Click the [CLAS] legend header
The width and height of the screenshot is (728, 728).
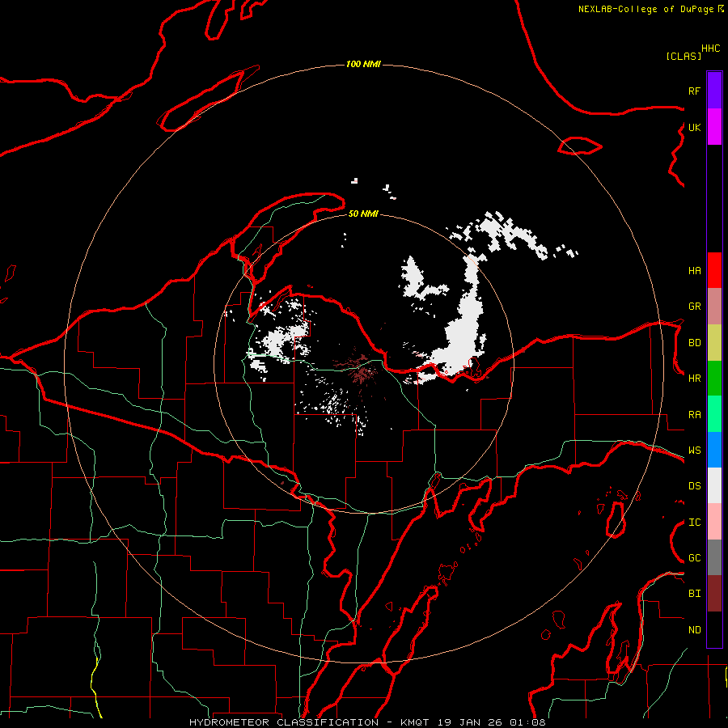pos(684,56)
